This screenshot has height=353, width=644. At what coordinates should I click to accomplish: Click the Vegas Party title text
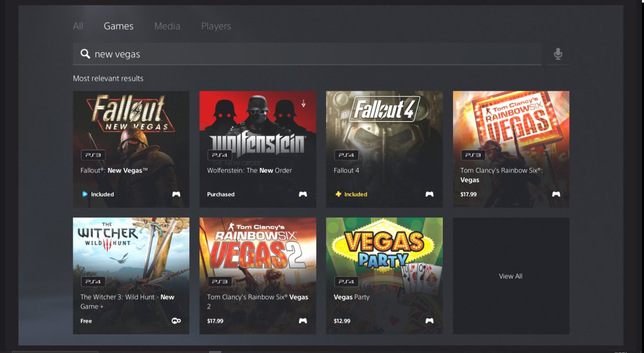352,297
